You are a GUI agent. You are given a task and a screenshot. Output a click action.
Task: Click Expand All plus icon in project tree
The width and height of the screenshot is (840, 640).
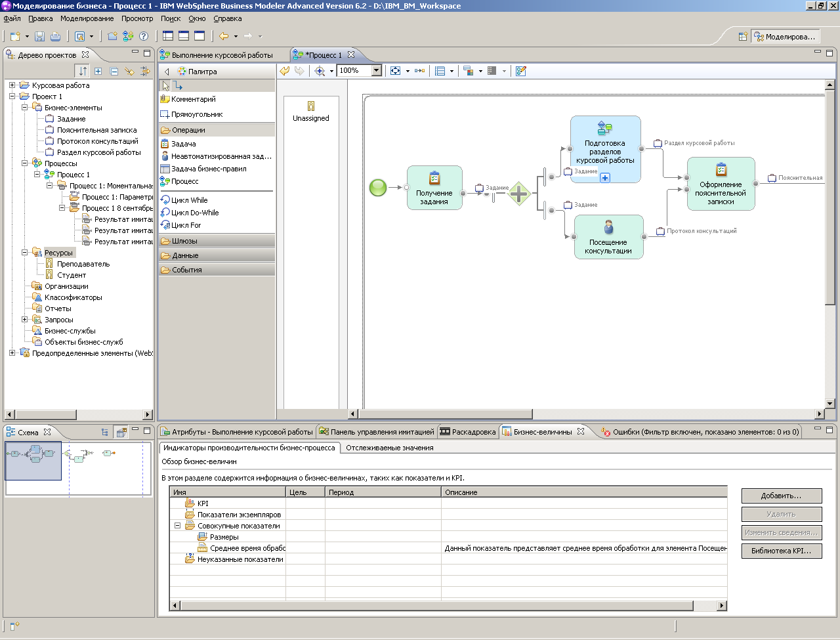98,71
